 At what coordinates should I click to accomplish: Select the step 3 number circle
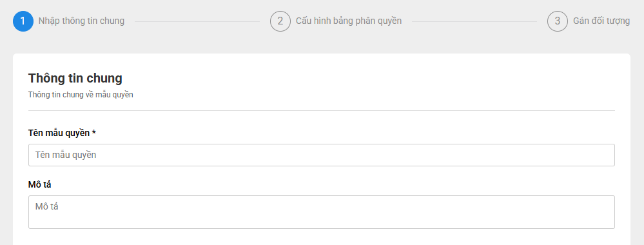(558, 21)
